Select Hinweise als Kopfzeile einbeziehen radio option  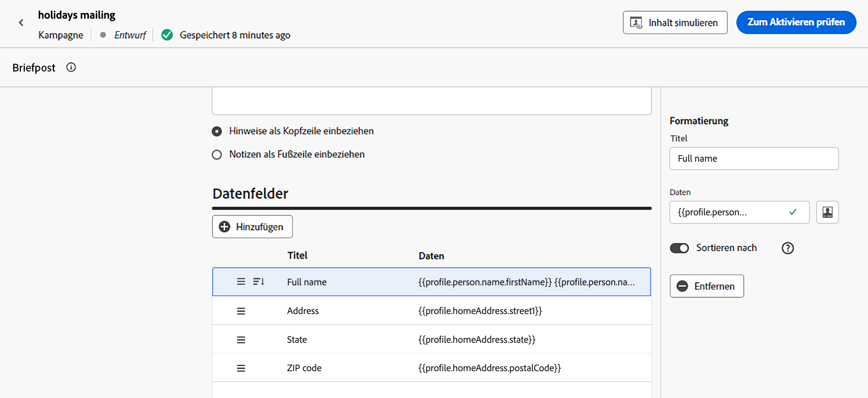tap(217, 131)
